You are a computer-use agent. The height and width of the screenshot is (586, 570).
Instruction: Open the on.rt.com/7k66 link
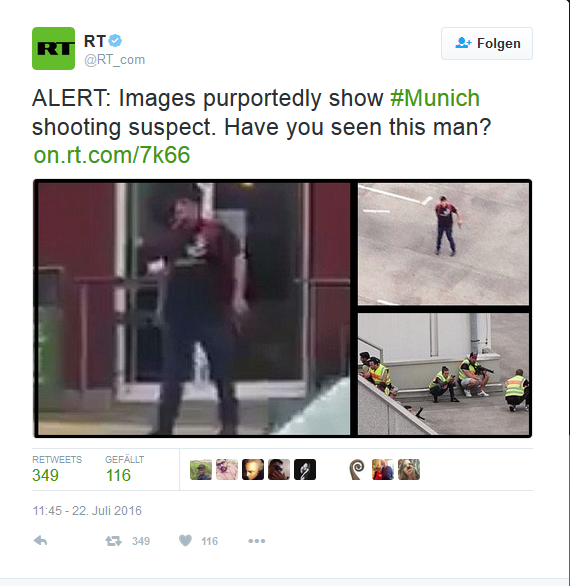tap(112, 155)
